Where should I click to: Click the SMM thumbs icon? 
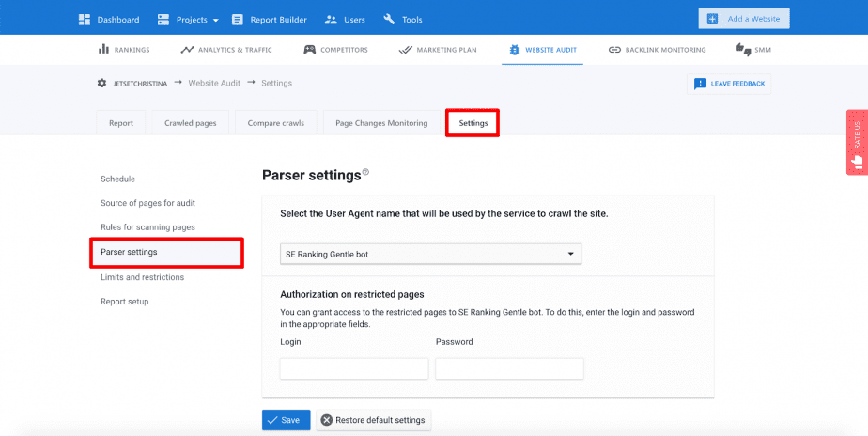743,49
